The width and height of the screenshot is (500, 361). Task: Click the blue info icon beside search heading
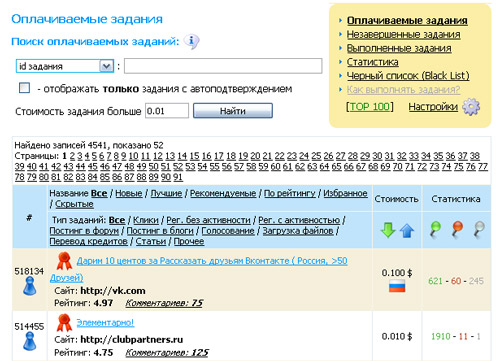(192, 42)
